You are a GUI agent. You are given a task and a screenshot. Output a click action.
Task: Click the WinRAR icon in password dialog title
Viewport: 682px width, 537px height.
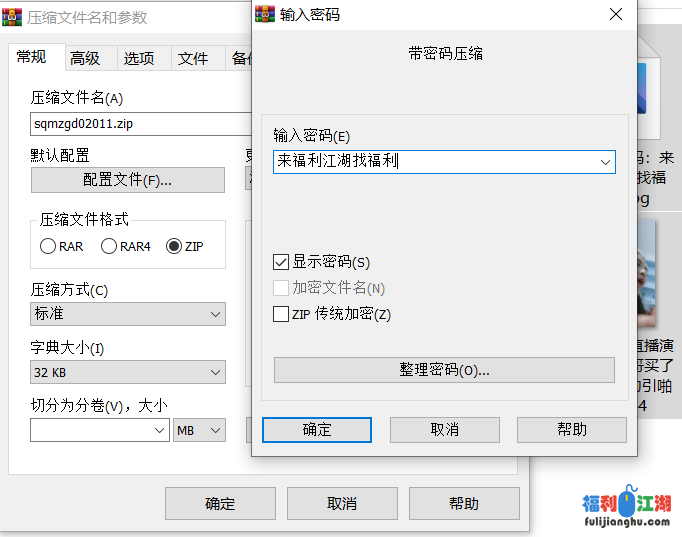click(x=265, y=14)
